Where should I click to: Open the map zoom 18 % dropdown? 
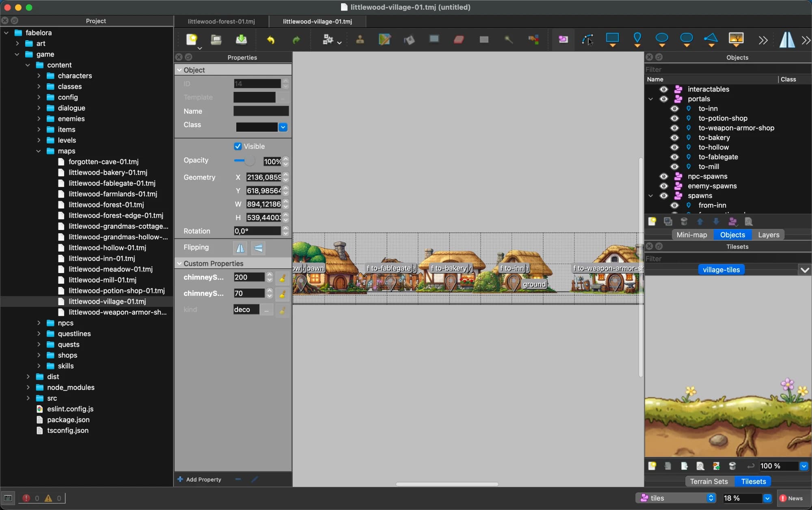(x=767, y=498)
